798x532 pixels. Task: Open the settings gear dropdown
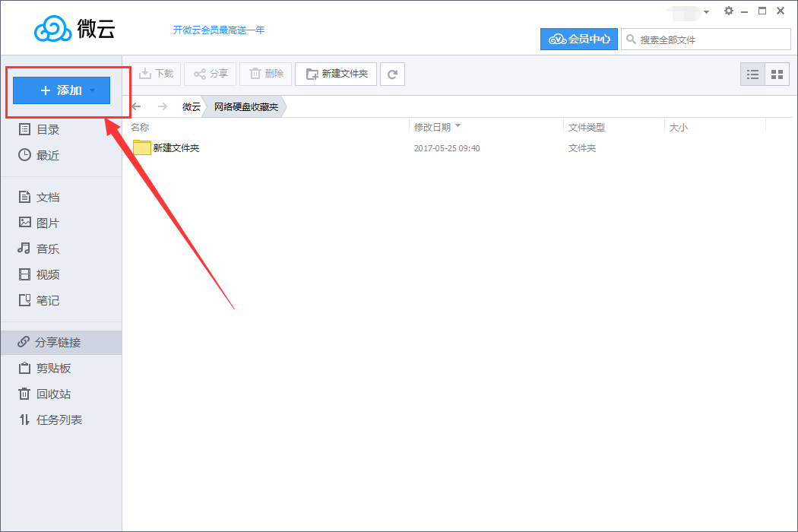728,11
